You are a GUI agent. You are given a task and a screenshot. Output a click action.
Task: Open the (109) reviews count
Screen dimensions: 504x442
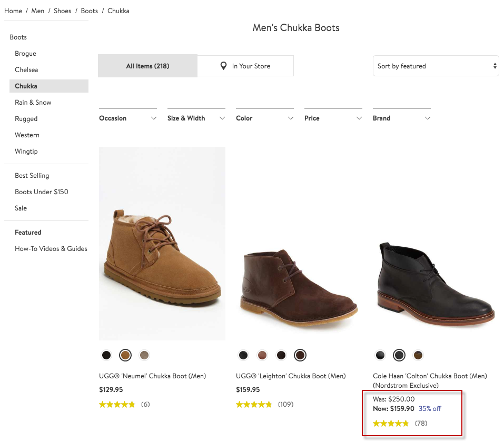[286, 405]
